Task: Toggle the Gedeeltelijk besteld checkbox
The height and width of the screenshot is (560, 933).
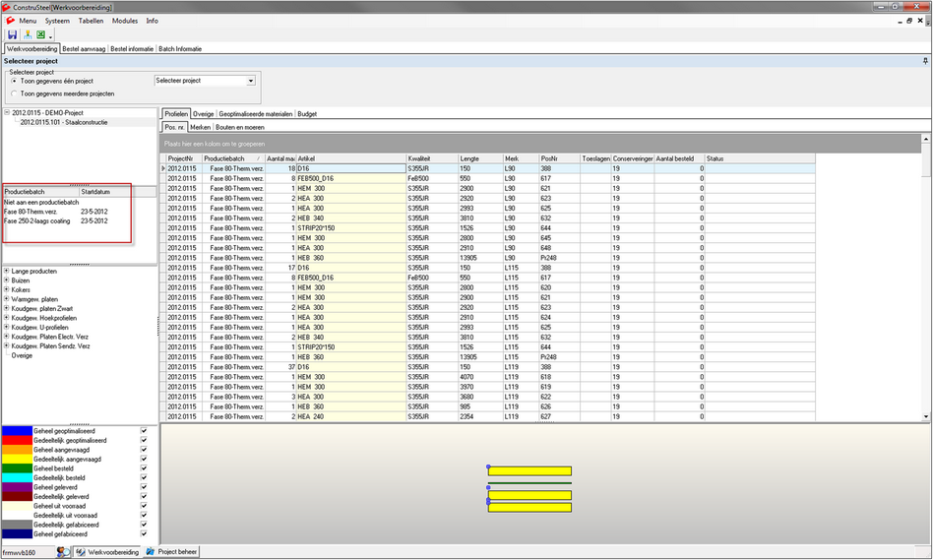Action: [144, 478]
